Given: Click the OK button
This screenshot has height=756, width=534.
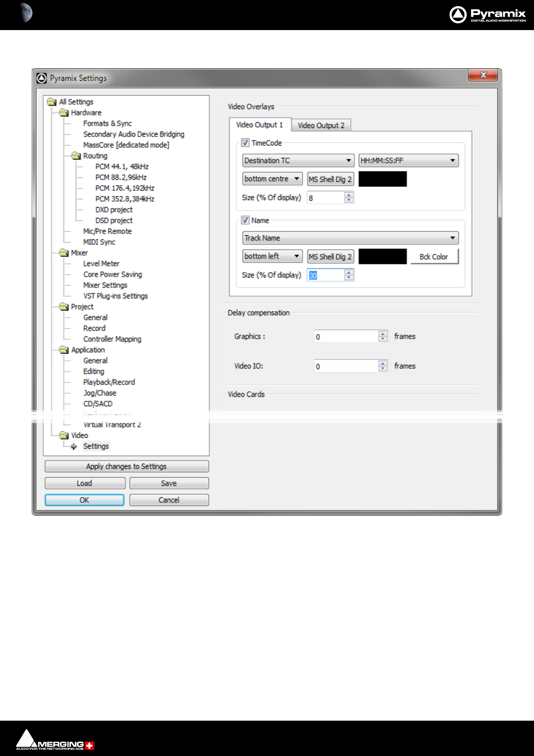Looking at the screenshot, I should (x=84, y=500).
